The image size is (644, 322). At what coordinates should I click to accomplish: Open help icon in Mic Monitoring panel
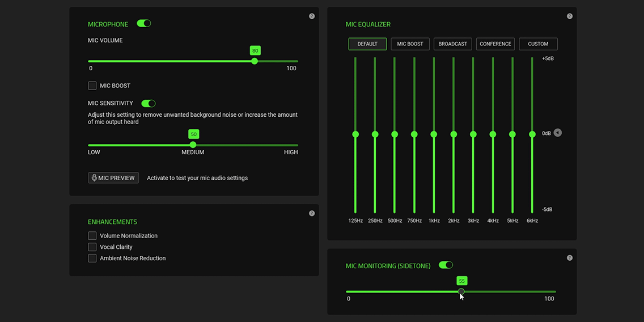570,258
